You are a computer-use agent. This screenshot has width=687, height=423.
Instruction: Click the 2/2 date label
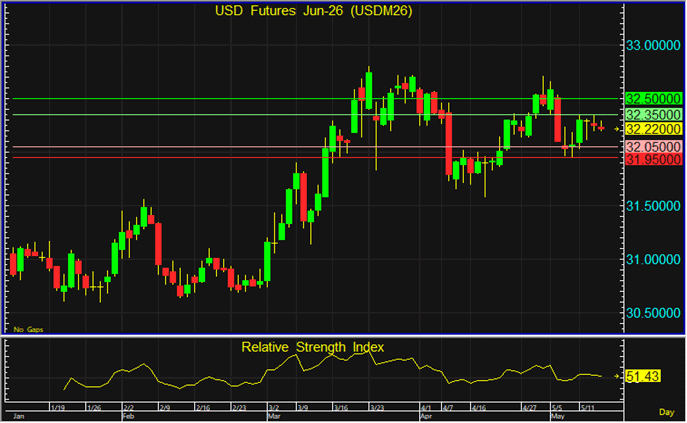tap(128, 408)
